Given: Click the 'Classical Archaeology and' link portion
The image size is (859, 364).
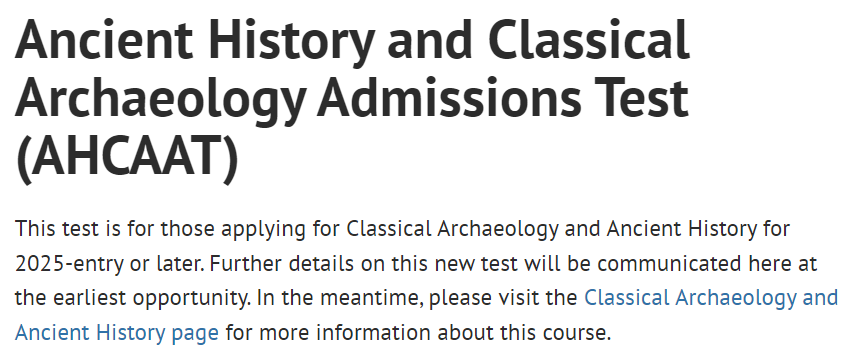Looking at the screenshot, I should click(711, 298).
